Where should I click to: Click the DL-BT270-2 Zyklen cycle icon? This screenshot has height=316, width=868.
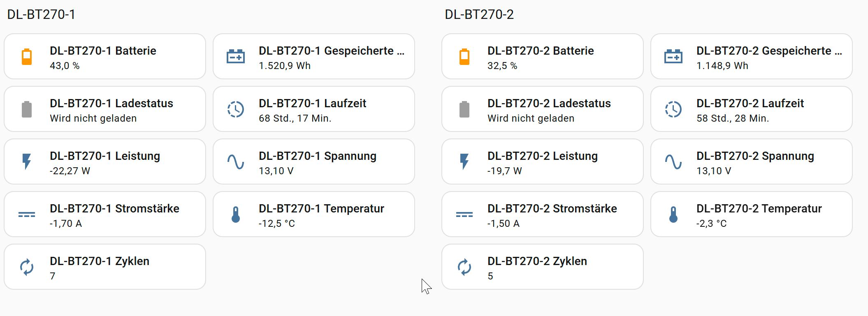coord(464,267)
